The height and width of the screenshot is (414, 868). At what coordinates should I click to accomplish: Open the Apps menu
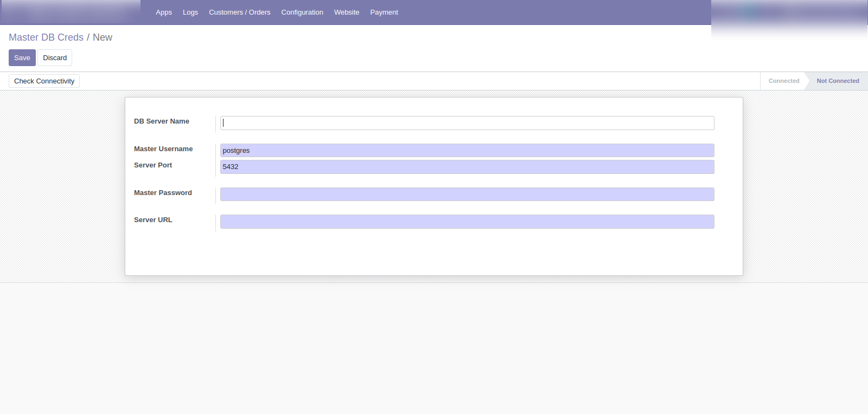click(x=163, y=12)
